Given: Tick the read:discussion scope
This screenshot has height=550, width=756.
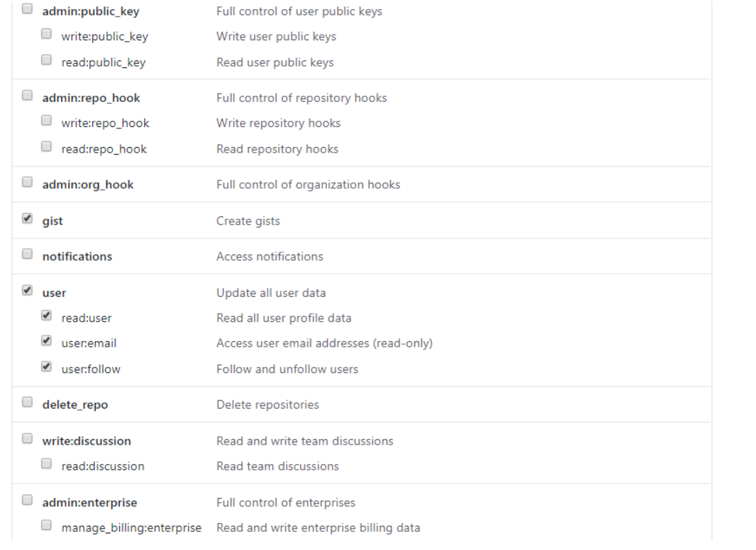Looking at the screenshot, I should click(x=46, y=464).
